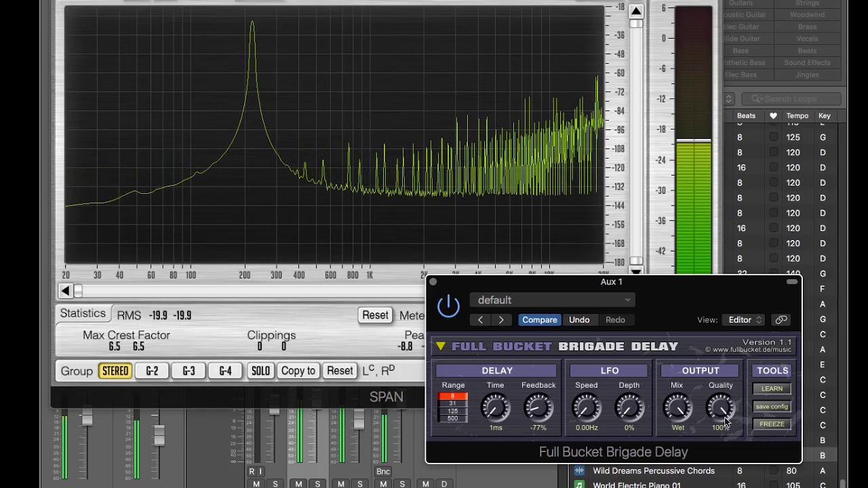Screen dimensions: 868x488
Task: Click the lower handle of SPAN range slider
Action: click(636, 261)
